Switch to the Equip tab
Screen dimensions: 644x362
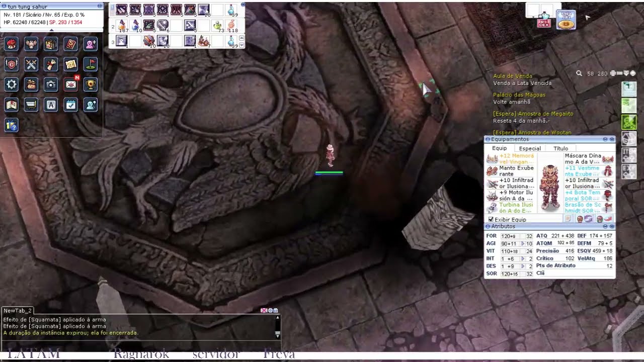(499, 148)
